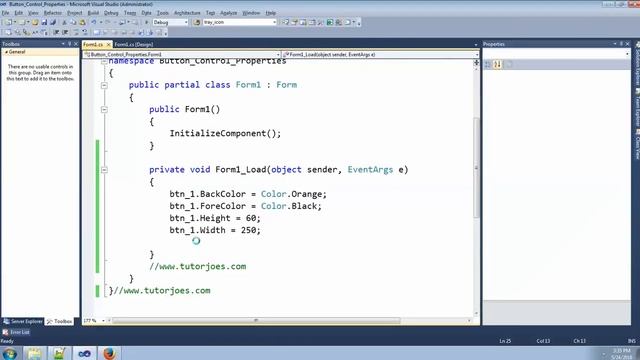The image size is (640, 360).
Task: Open the file explorer taskbar icon
Action: [35, 353]
